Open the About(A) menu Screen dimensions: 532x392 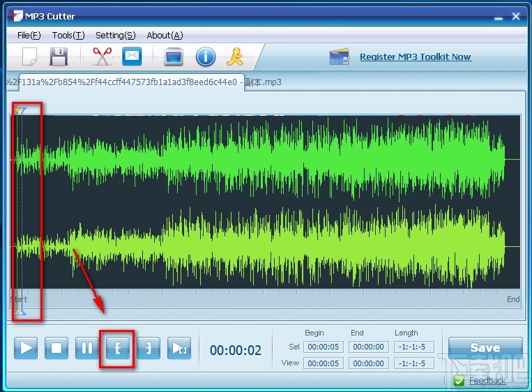click(x=165, y=36)
